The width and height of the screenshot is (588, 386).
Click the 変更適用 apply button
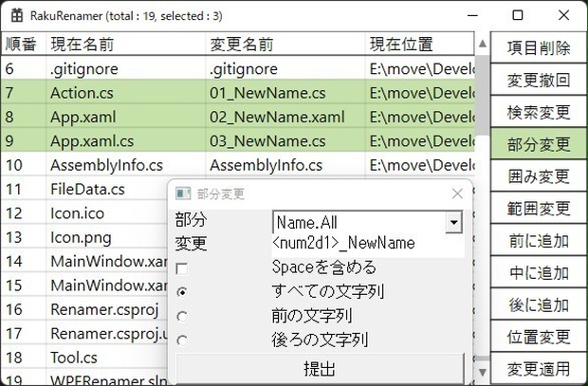(x=539, y=368)
